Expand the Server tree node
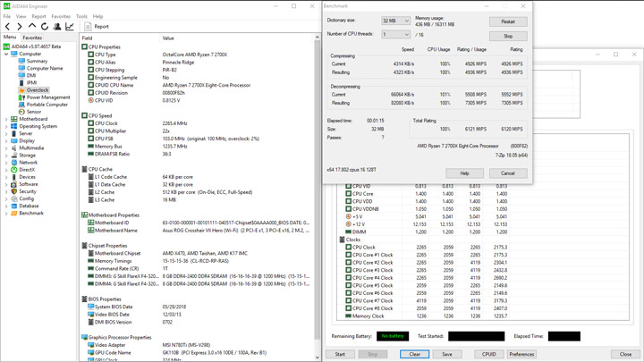Image resolution: width=644 pixels, height=362 pixels. pos(6,133)
